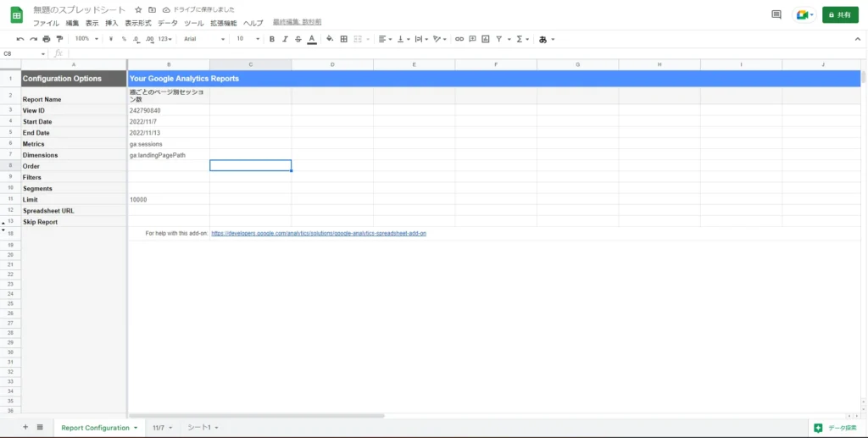Open the zoom 100% dropdown
Viewport: 868px width, 438px height.
click(86, 39)
